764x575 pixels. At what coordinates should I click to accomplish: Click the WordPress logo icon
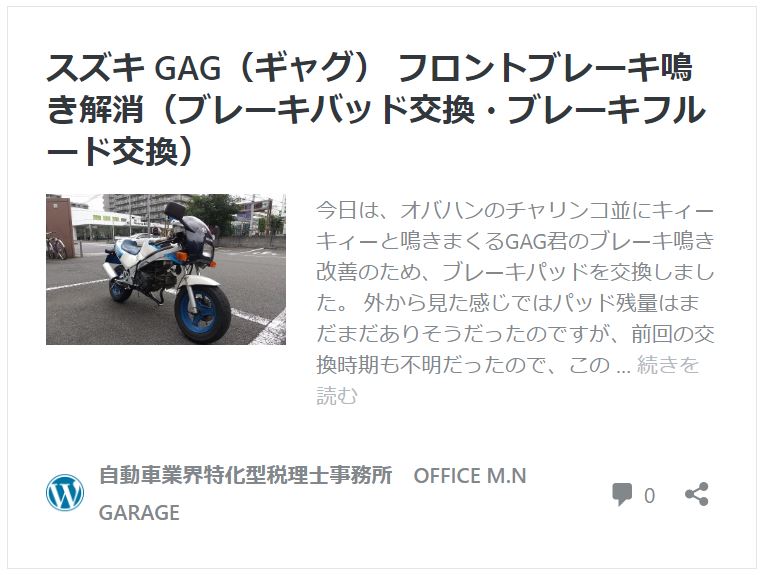[x=65, y=493]
